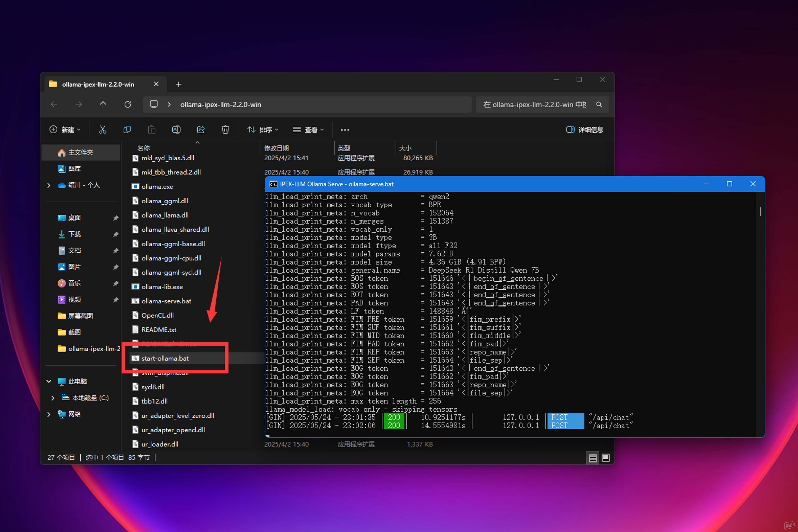Open the 新建 (New) dropdown
The width and height of the screenshot is (798, 532).
65,130
